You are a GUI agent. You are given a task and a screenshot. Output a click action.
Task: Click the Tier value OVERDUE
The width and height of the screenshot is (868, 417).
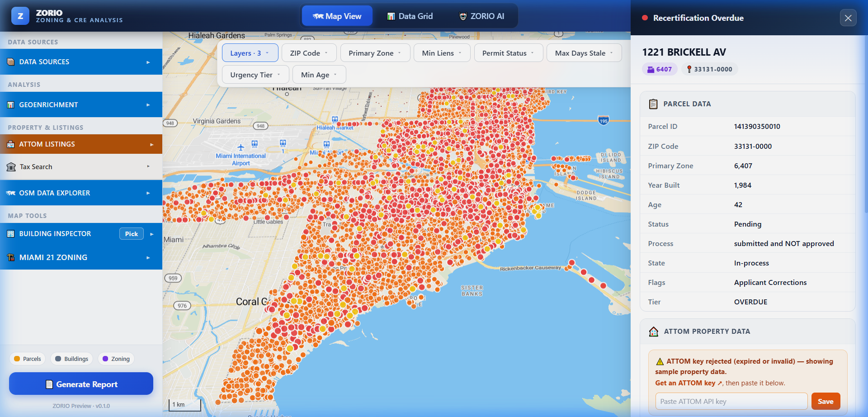point(750,302)
